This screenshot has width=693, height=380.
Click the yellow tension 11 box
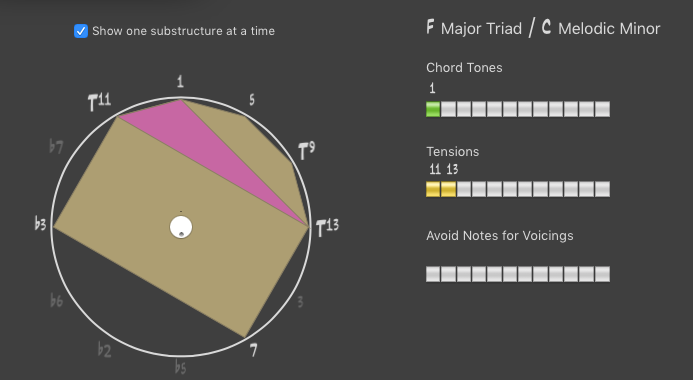point(433,189)
